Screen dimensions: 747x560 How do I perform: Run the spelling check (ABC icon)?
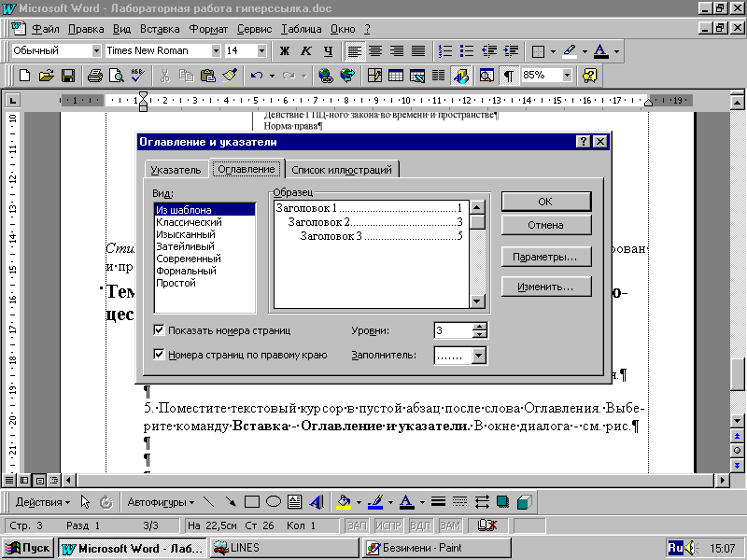coord(138,76)
